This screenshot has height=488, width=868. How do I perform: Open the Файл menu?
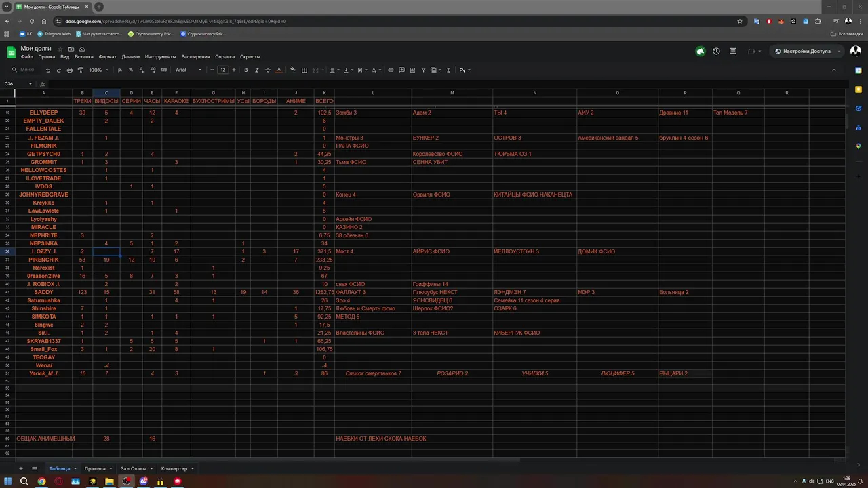26,57
